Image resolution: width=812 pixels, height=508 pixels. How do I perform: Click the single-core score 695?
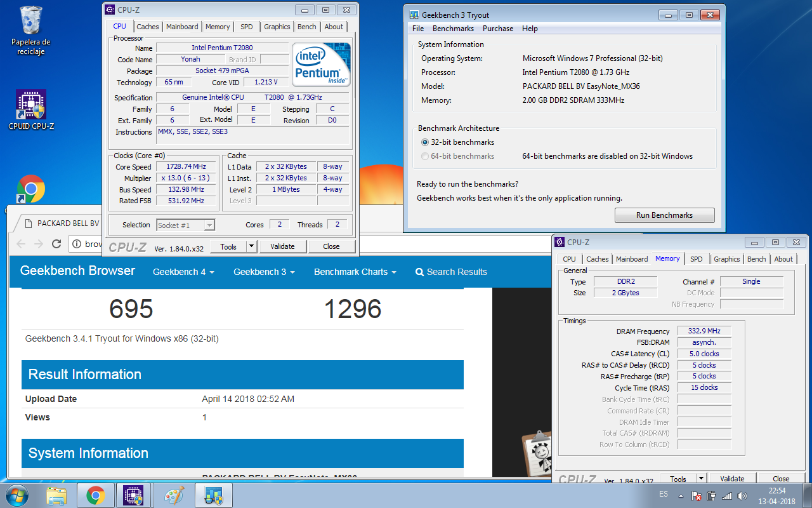point(131,309)
